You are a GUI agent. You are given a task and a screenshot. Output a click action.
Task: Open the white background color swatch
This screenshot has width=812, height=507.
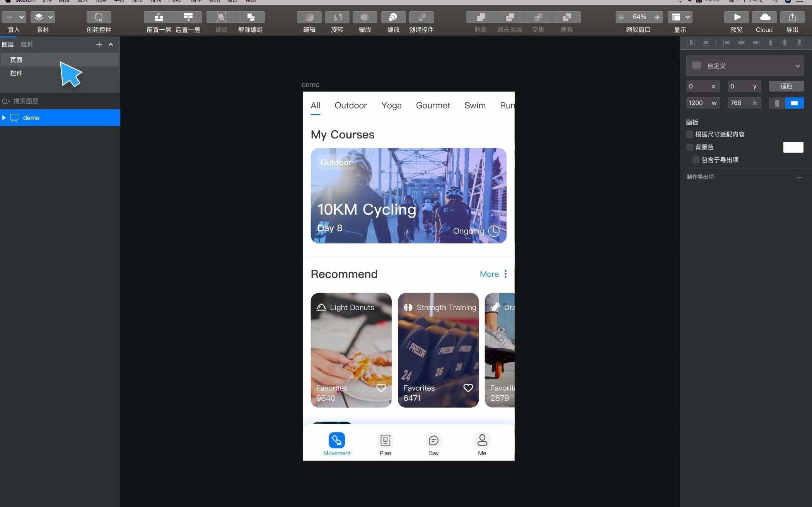pyautogui.click(x=793, y=147)
